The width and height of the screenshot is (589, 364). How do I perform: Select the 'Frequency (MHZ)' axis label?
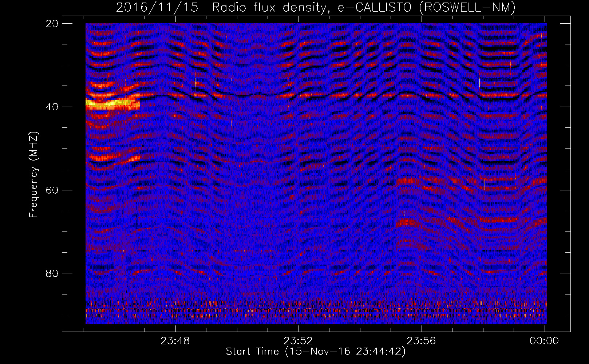click(33, 175)
